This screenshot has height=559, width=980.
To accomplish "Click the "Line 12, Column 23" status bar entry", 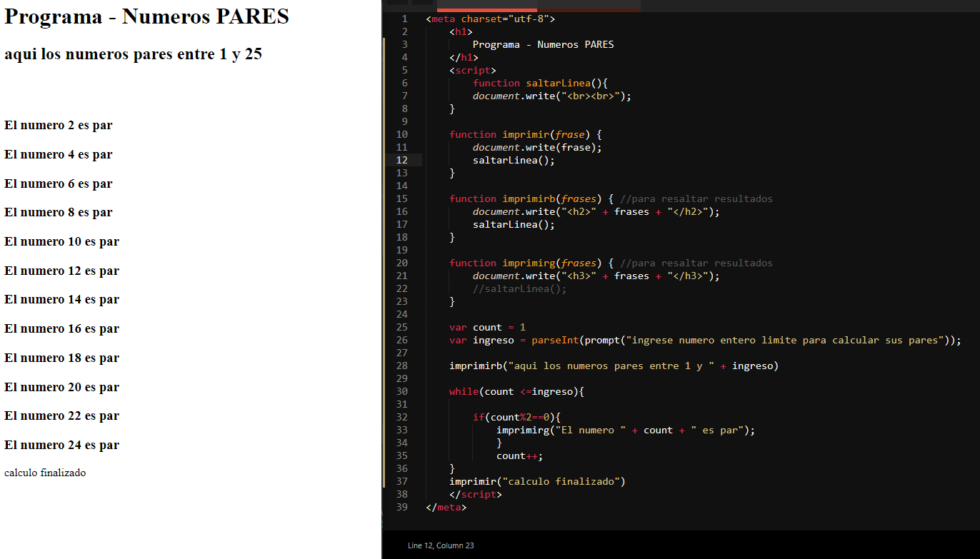I will point(441,545).
